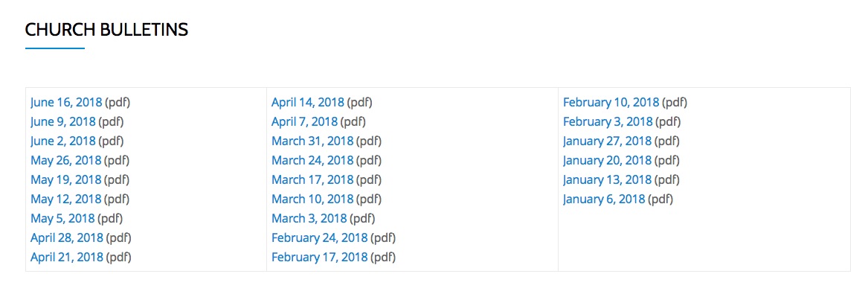Image resolution: width=868 pixels, height=303 pixels.
Task: Click the April 14, 2018 bulletin link
Action: click(308, 103)
